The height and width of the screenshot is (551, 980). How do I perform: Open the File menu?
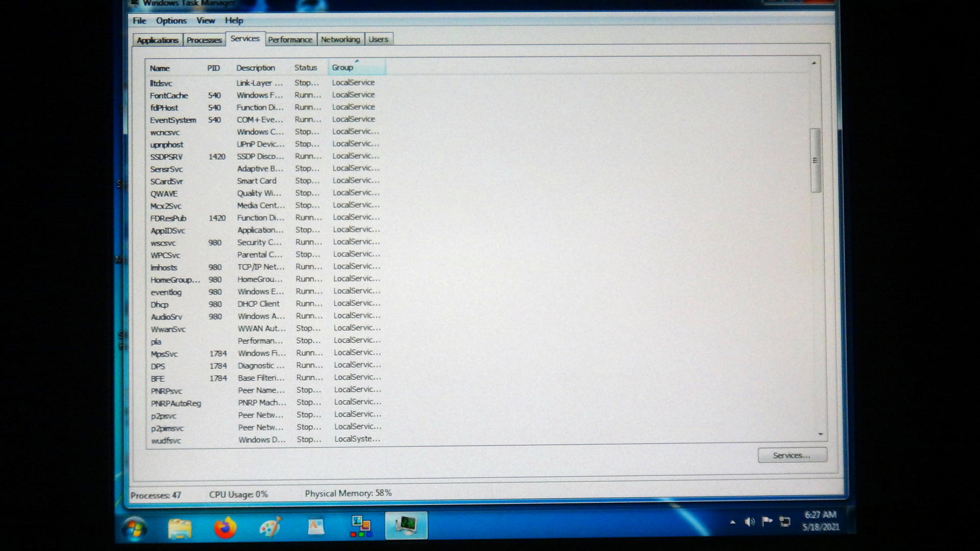pos(139,21)
